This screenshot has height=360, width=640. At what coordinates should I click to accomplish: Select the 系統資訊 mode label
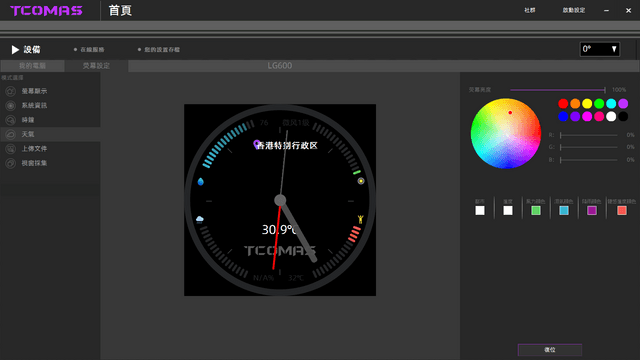click(34, 105)
